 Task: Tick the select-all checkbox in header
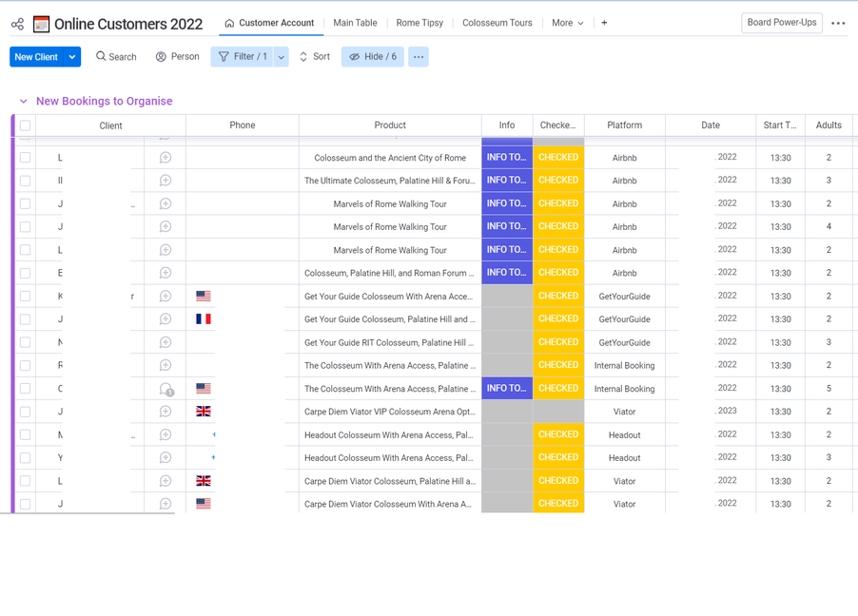click(x=26, y=125)
